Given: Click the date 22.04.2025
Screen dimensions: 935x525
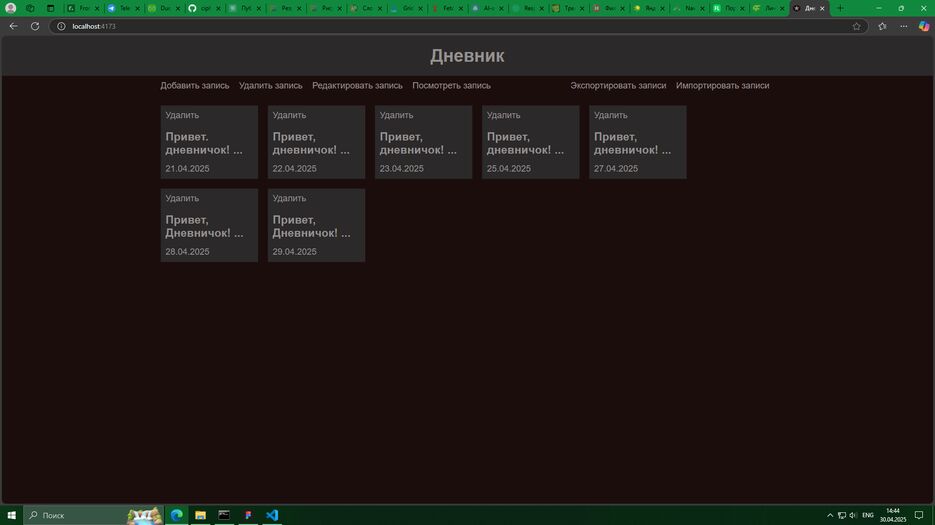Looking at the screenshot, I should 295,169.
